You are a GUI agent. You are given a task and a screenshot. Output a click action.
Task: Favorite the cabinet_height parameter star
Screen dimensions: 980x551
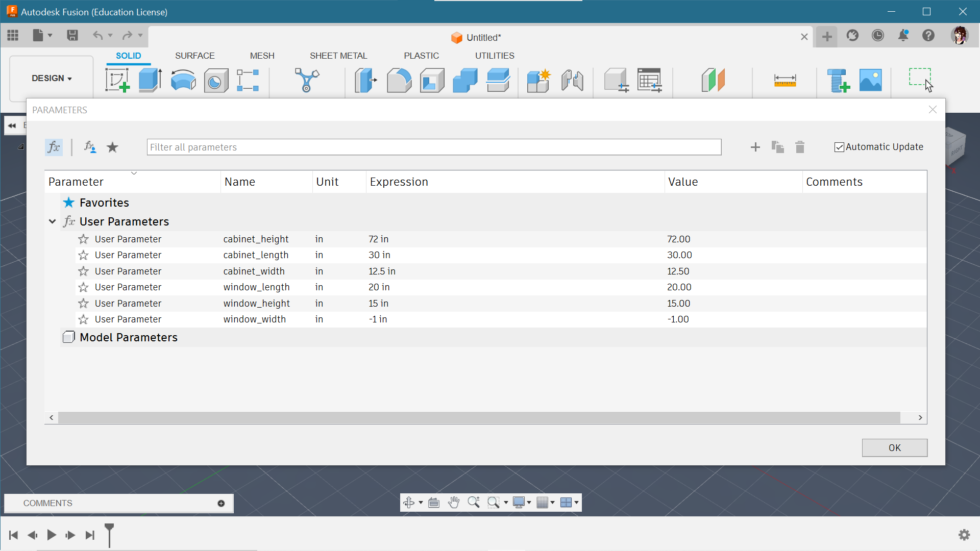[x=83, y=239]
